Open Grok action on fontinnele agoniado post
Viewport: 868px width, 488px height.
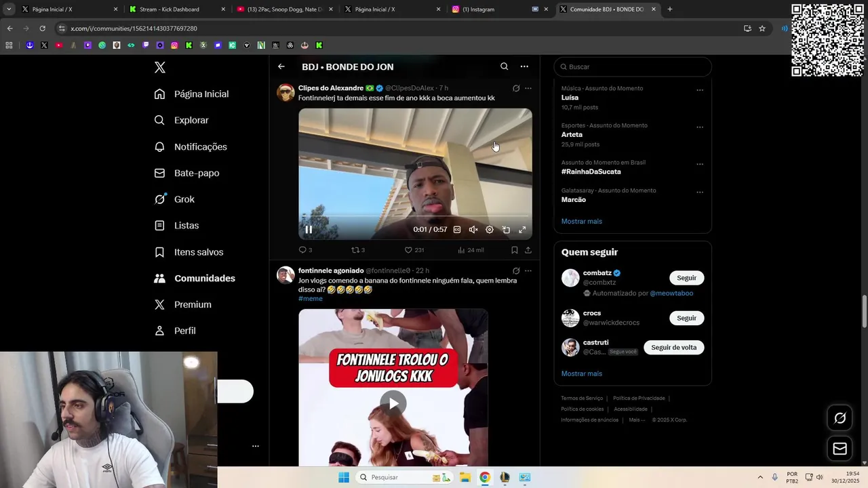(516, 271)
